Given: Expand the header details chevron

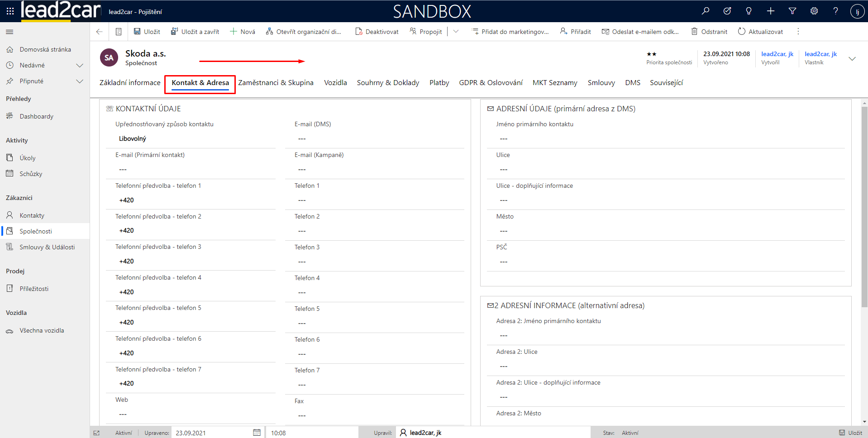Looking at the screenshot, I should (x=852, y=59).
